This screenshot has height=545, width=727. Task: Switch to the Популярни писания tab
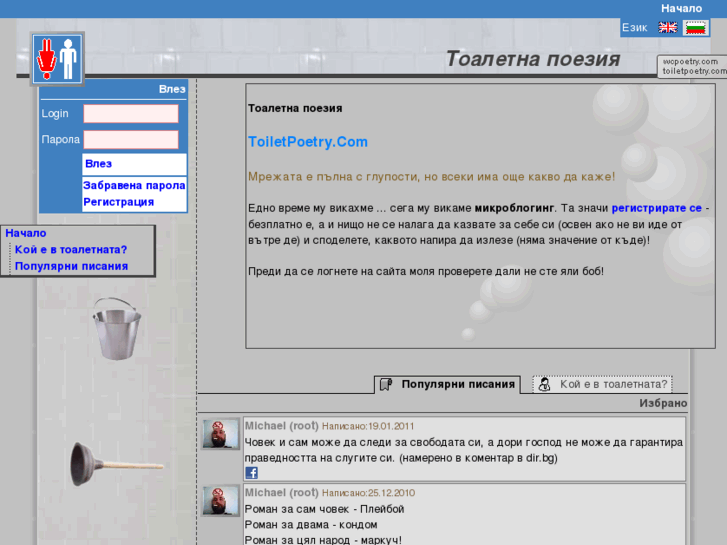click(x=447, y=385)
